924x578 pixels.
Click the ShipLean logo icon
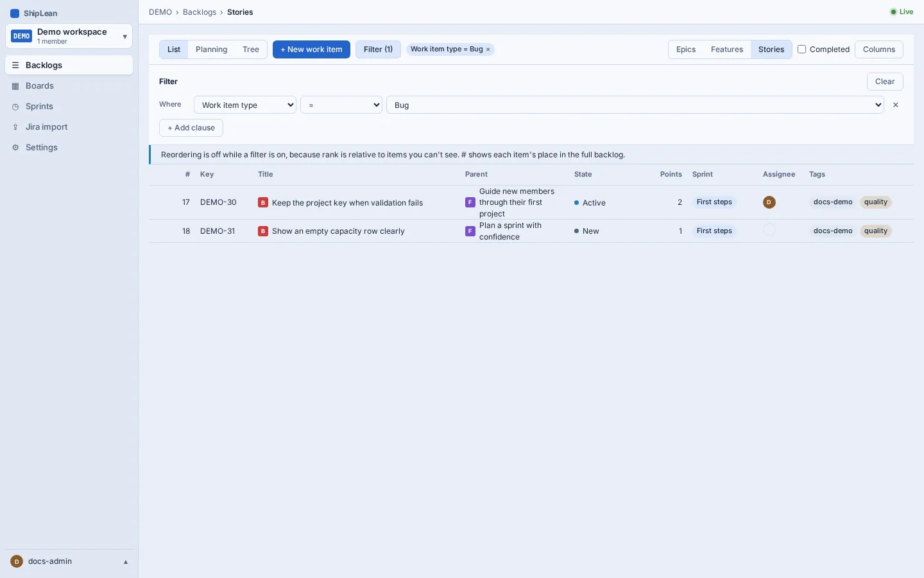pos(15,13)
